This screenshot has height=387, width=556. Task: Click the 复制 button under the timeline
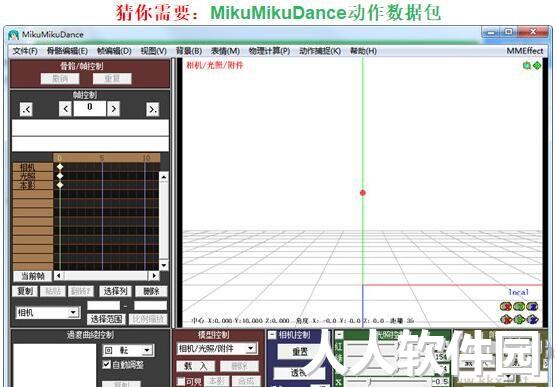click(25, 291)
